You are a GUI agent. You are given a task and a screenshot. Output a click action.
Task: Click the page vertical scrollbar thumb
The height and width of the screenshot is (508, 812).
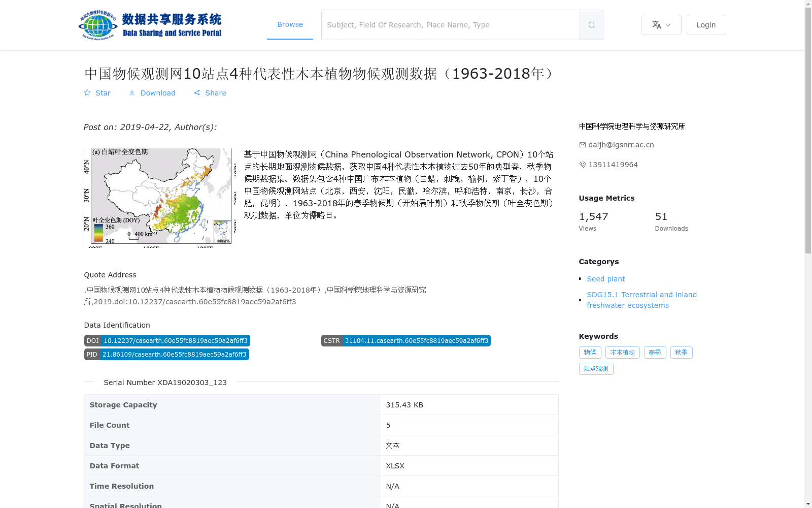click(x=808, y=131)
